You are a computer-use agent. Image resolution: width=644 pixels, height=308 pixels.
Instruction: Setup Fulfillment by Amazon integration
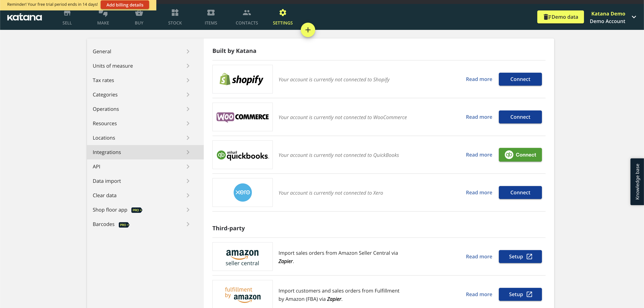click(x=520, y=294)
